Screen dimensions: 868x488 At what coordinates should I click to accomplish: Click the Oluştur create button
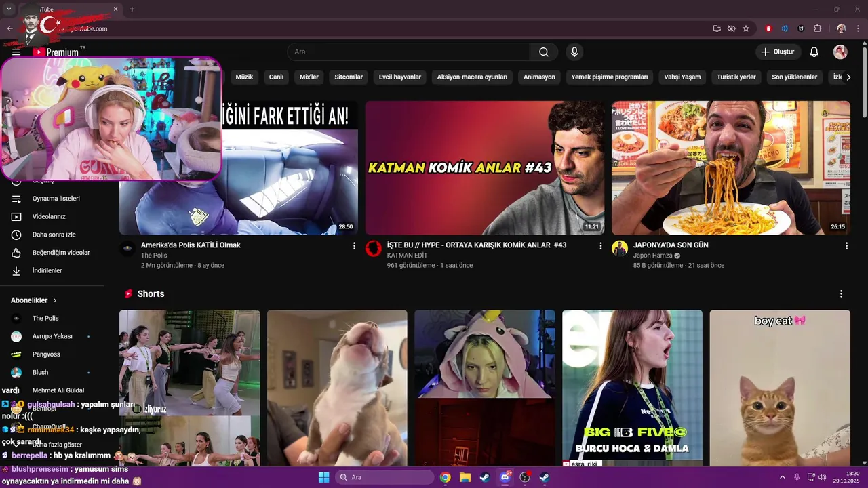pos(778,52)
